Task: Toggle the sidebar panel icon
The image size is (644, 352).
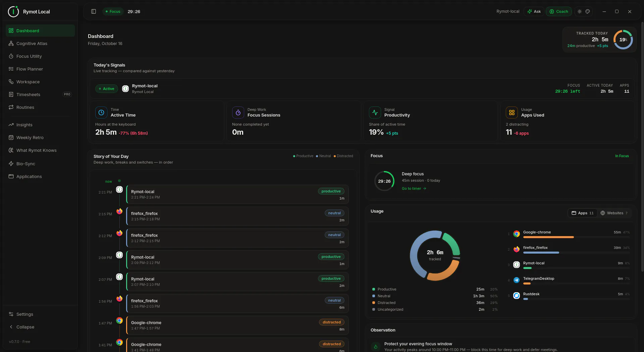Action: click(94, 11)
